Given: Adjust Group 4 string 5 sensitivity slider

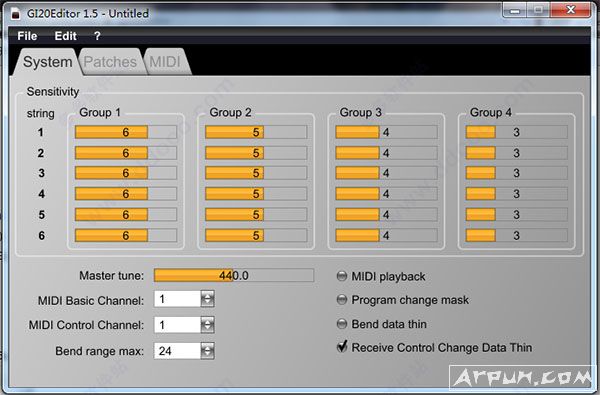Looking at the screenshot, I should (x=517, y=214).
